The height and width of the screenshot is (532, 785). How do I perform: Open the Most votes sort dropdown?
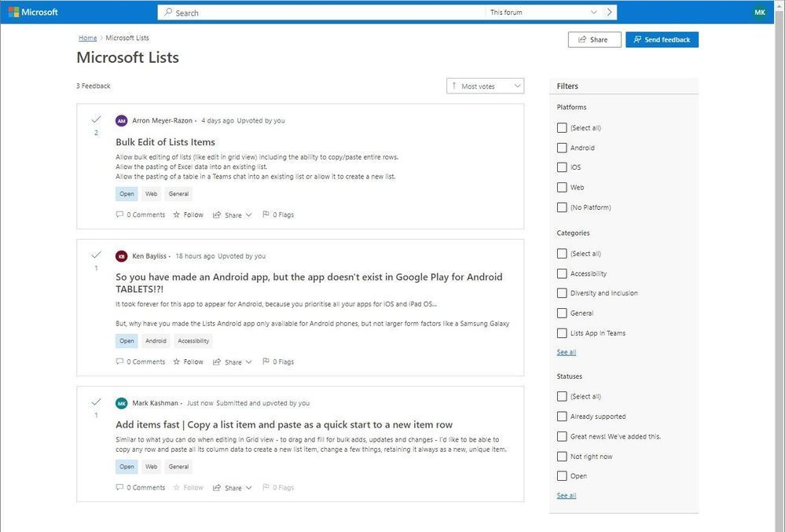[x=485, y=86]
